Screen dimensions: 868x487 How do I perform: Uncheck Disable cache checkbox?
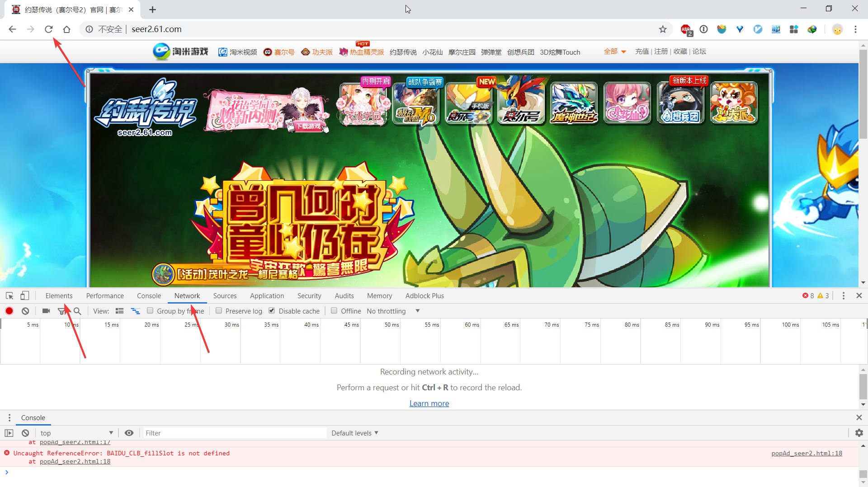(x=272, y=310)
